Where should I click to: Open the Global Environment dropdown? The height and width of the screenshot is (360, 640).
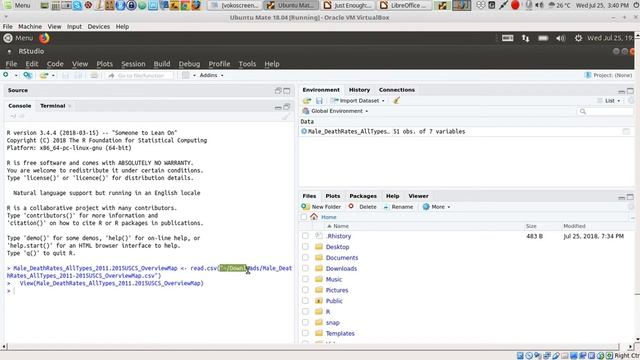[x=335, y=111]
